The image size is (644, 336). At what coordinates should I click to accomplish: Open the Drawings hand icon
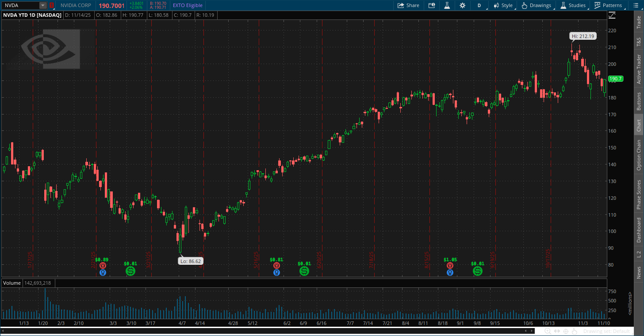(525, 5)
